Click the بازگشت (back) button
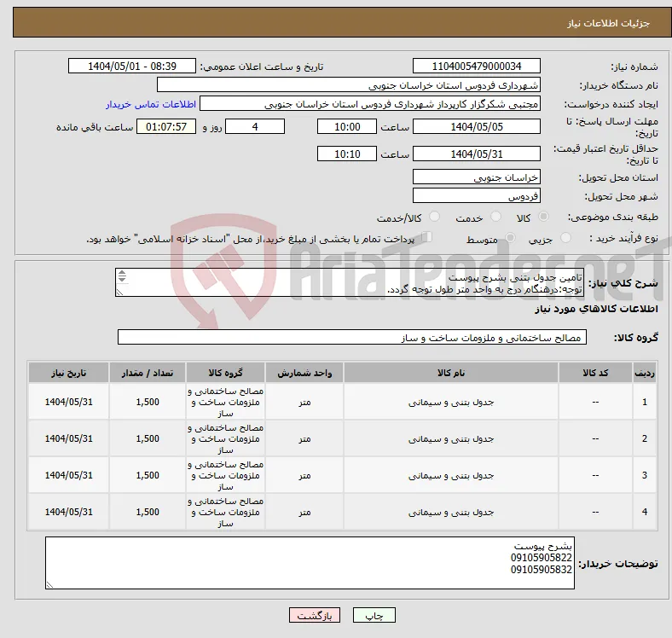Screen dimensions: 672x638 [x=315, y=615]
